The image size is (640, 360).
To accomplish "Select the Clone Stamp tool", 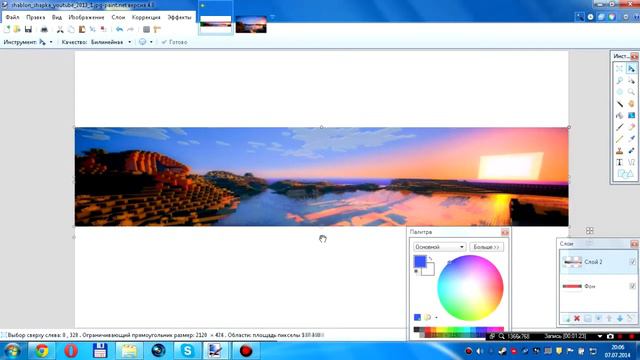I will (620, 151).
